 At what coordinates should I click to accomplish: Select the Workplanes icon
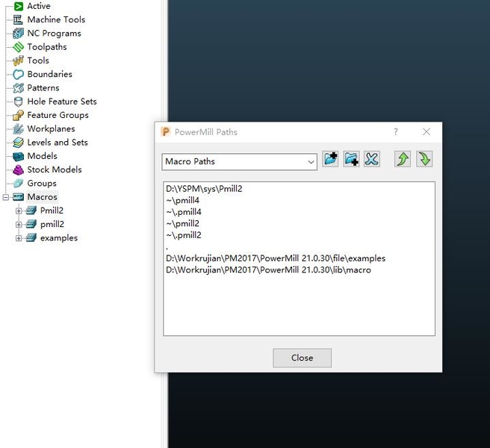(18, 128)
